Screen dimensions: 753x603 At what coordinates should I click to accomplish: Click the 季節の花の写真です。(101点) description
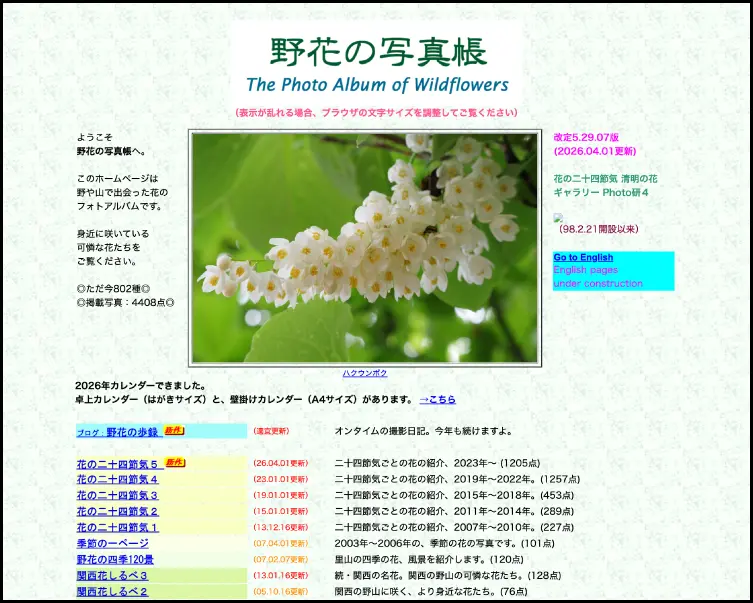pos(444,543)
